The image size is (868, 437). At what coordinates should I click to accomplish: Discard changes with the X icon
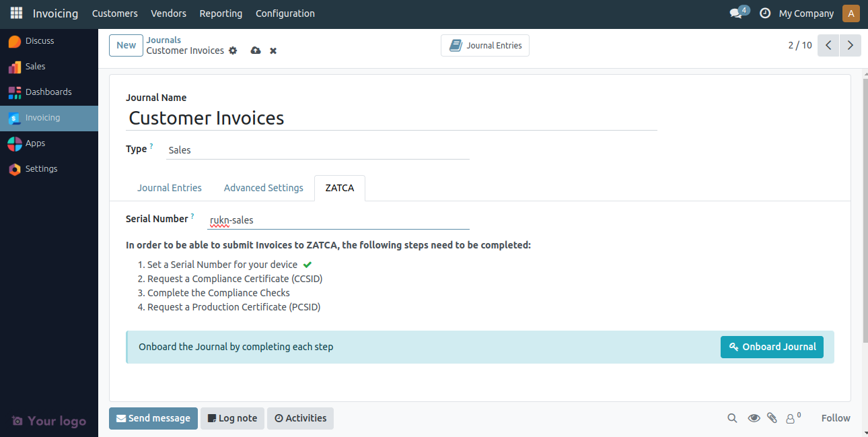[x=273, y=51]
